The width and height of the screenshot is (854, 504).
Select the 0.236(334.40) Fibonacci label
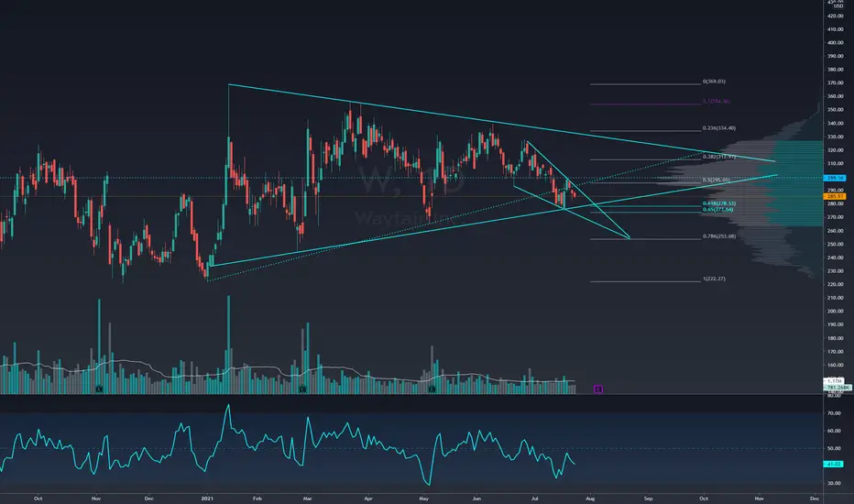click(x=719, y=128)
